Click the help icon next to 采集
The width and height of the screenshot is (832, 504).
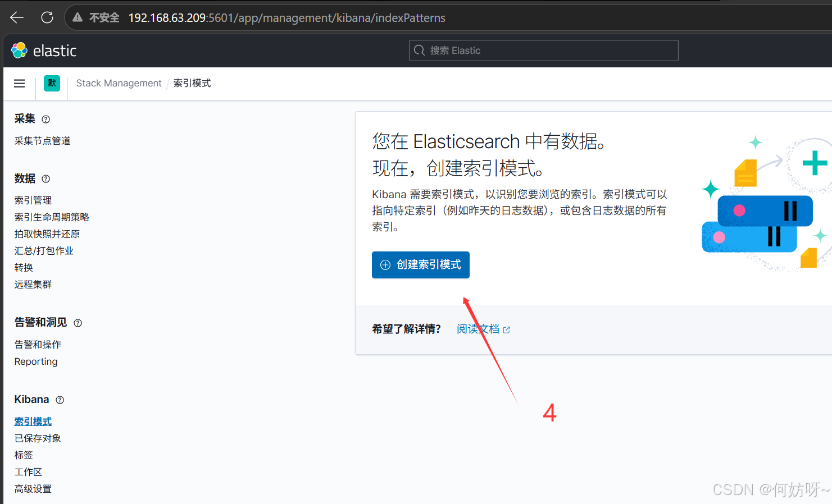[46, 119]
